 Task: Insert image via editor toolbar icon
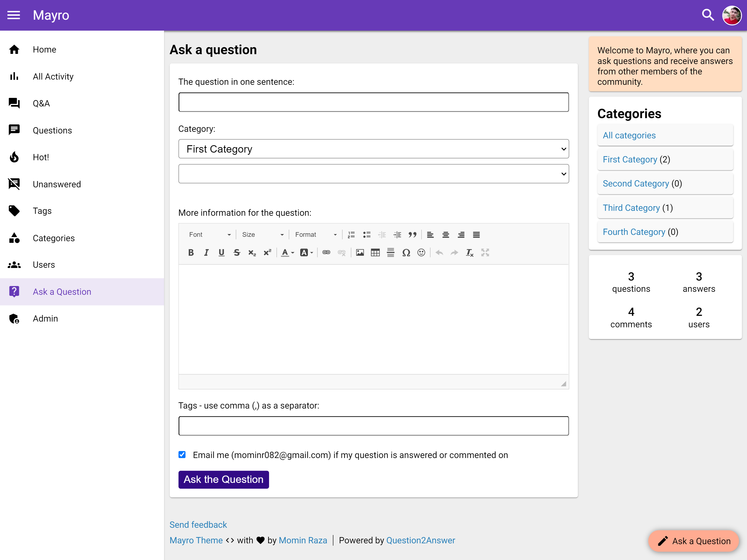pyautogui.click(x=360, y=253)
